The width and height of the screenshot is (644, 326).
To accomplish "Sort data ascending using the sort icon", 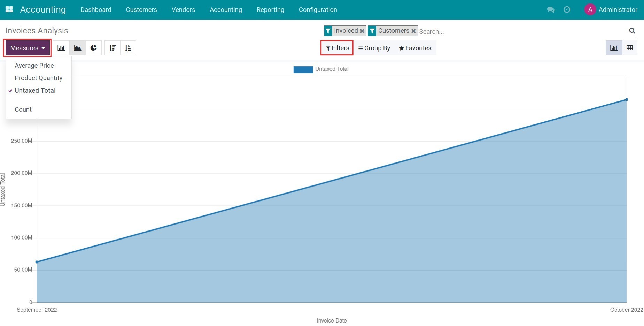I will [128, 48].
